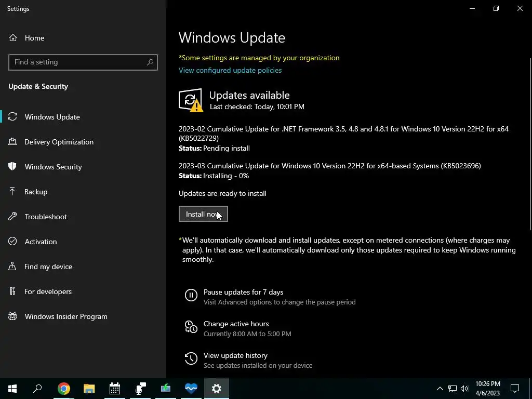
Task: Launch Google Chrome from taskbar
Action: 64,389
